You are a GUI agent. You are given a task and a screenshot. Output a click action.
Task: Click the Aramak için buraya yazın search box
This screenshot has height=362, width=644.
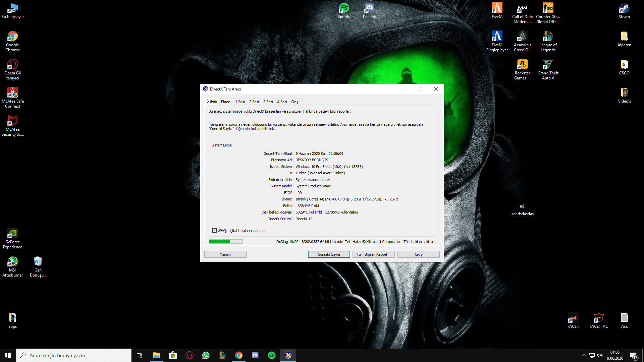pyautogui.click(x=74, y=355)
